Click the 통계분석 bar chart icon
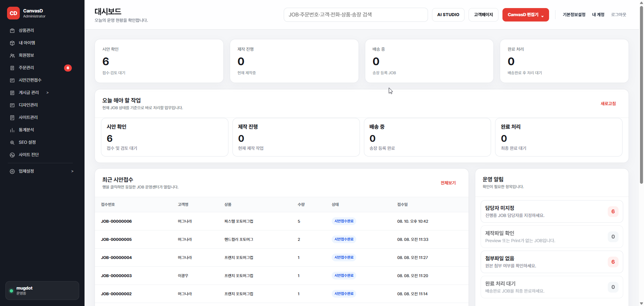Screen dimensions: 644x306 pos(12,130)
